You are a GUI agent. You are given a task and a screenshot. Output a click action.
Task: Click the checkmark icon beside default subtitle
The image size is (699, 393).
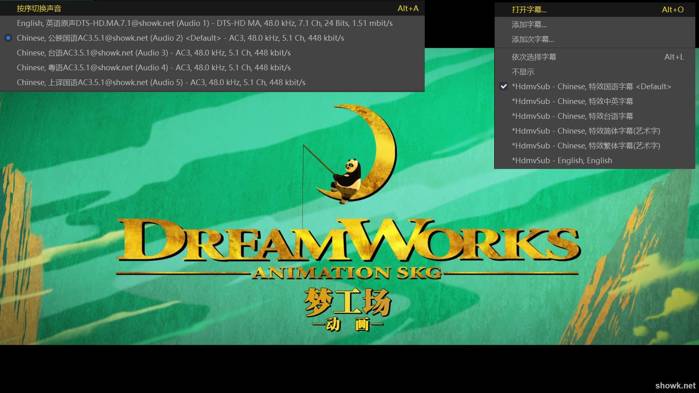(504, 86)
